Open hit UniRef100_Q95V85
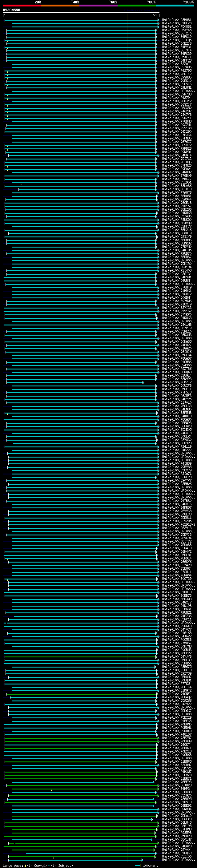Viewport: 197px width, 868px height. pyautogui.click(x=177, y=467)
